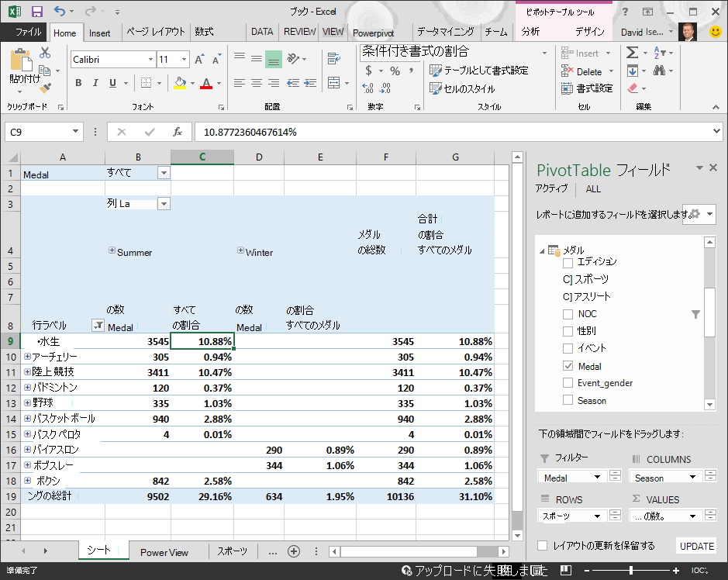Open the font name Calibri dropdown

[x=150, y=60]
